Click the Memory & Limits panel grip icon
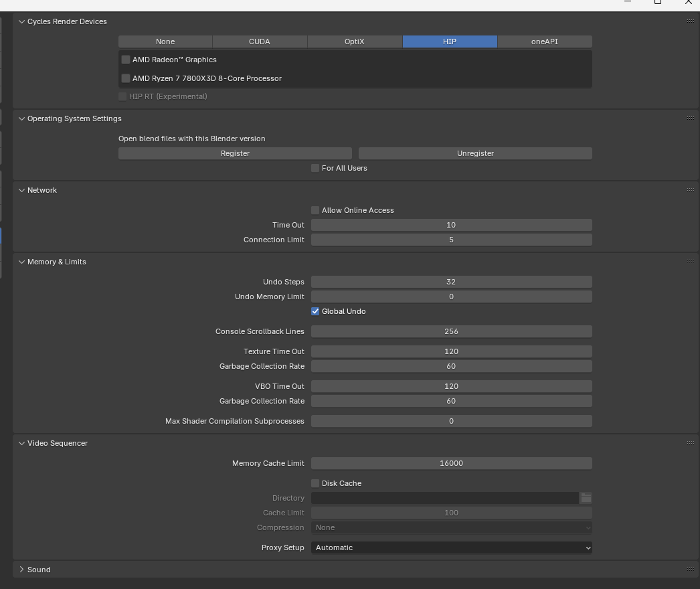 coord(690,261)
